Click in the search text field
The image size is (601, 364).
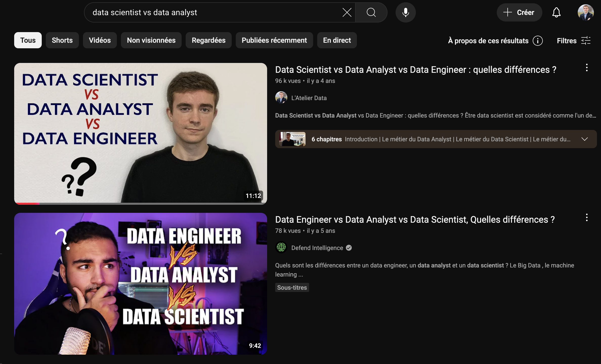212,12
